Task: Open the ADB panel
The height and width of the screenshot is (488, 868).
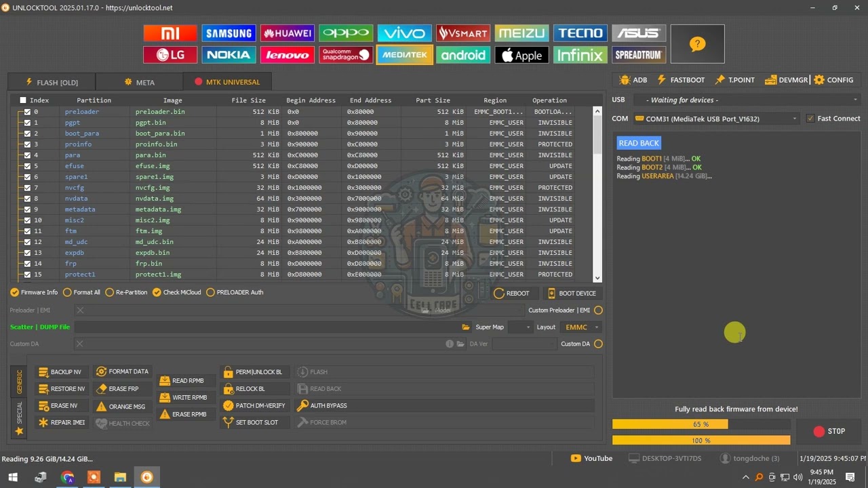Action: pos(633,80)
